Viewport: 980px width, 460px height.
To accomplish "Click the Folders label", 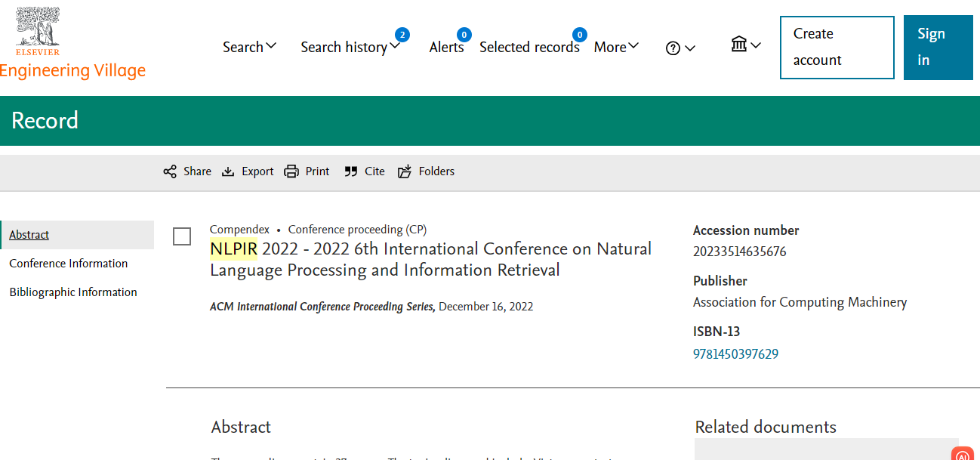I will [437, 171].
